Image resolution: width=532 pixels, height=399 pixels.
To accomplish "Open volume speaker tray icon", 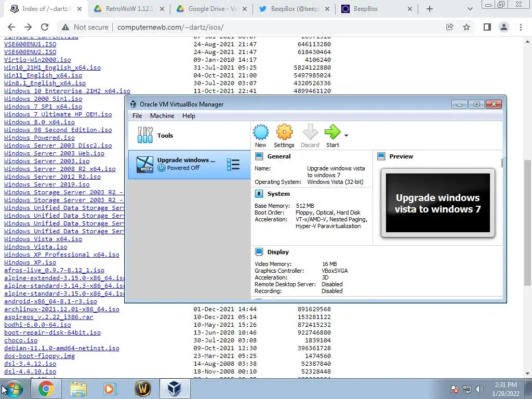I will click(480, 389).
